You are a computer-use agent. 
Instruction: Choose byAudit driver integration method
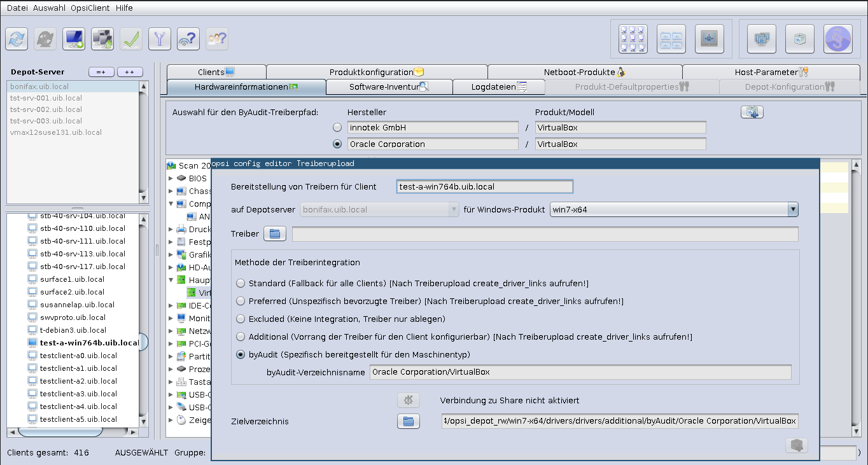(x=241, y=354)
